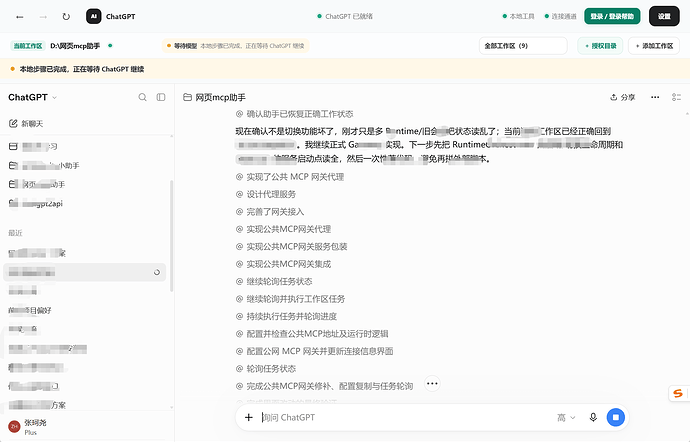Open the 全部工作区 (9) dropdown
This screenshot has height=442, width=690.
(x=523, y=46)
